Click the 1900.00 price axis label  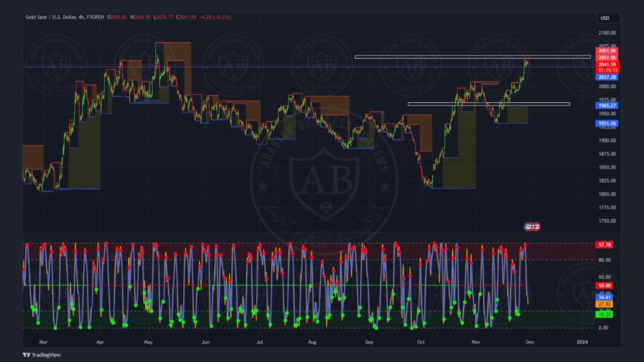pyautogui.click(x=607, y=140)
